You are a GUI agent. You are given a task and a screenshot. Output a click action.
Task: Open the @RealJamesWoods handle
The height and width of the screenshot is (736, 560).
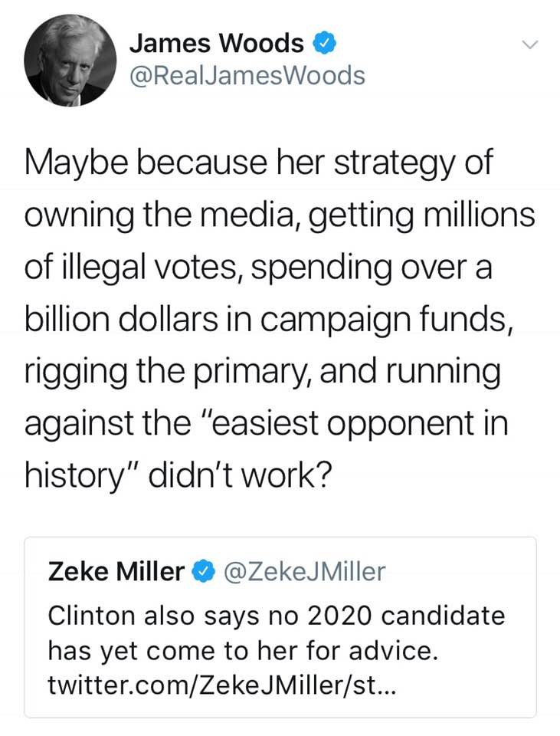247,75
